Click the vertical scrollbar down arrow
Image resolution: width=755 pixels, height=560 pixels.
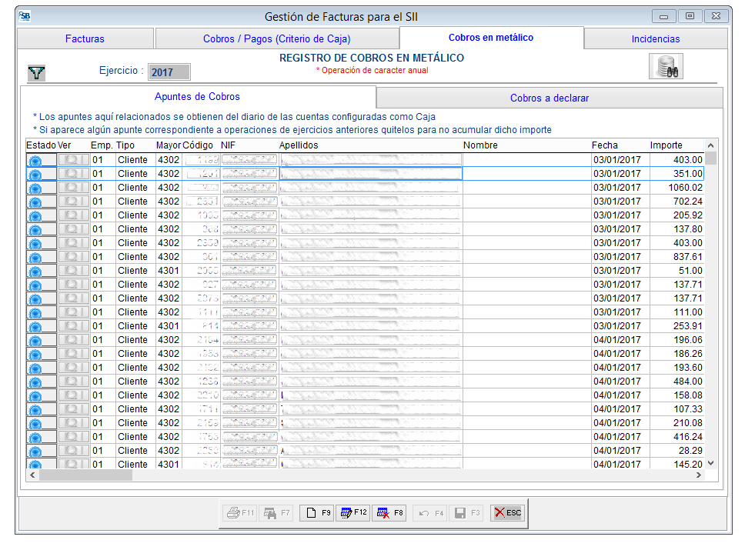tap(710, 463)
